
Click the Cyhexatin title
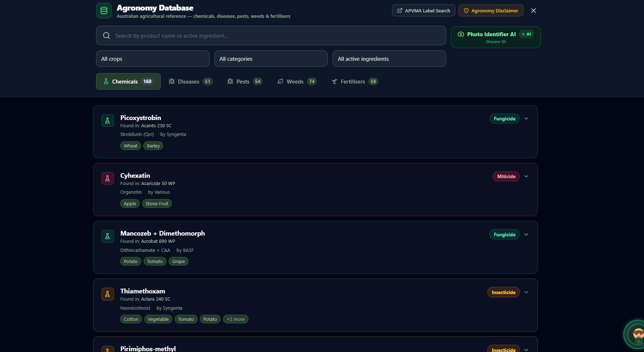point(135,176)
